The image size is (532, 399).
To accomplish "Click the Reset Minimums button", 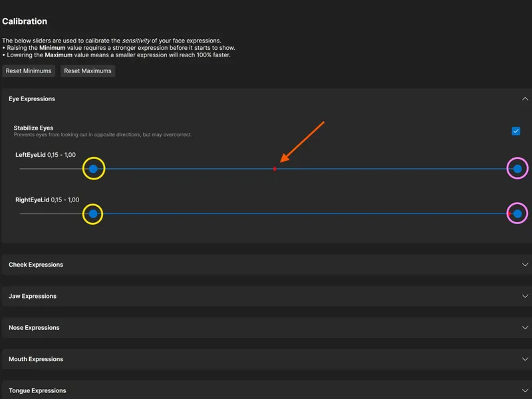I will pyautogui.click(x=28, y=70).
